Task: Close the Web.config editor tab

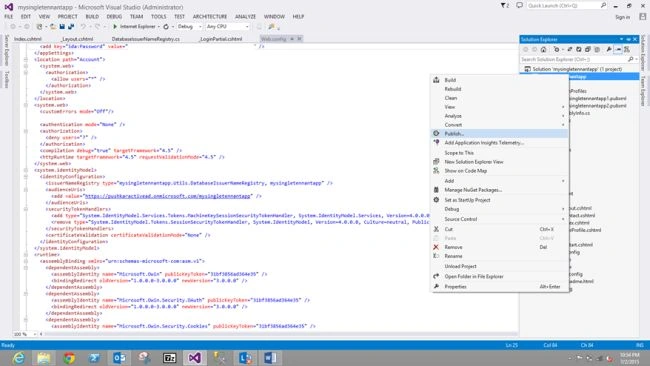Action: pos(299,39)
